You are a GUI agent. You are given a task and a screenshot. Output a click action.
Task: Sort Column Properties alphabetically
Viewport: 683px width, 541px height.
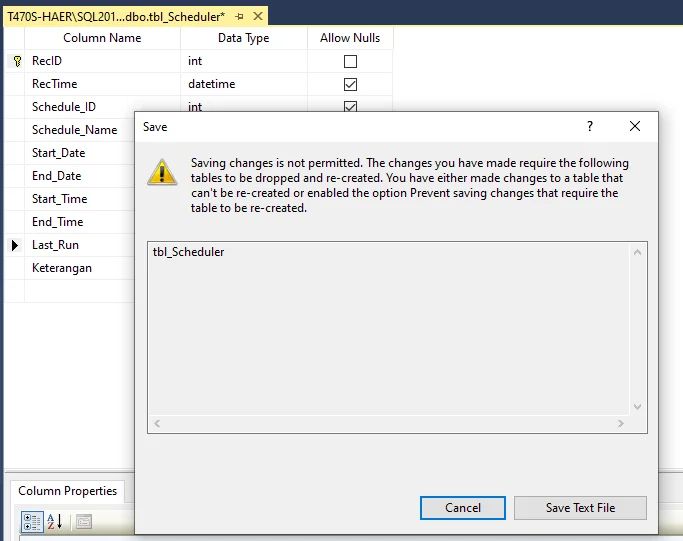coord(55,521)
